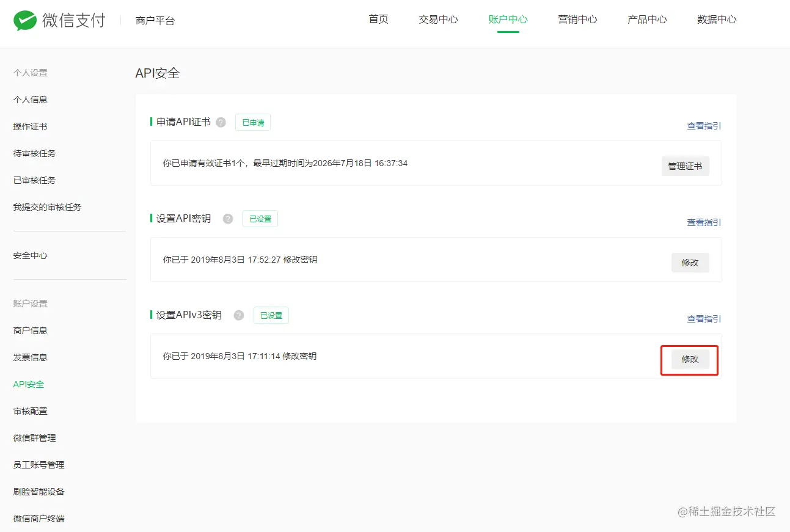The height and width of the screenshot is (532, 790).
Task: Open 查看指引 link for APIv3密钥 section
Action: coord(704,319)
